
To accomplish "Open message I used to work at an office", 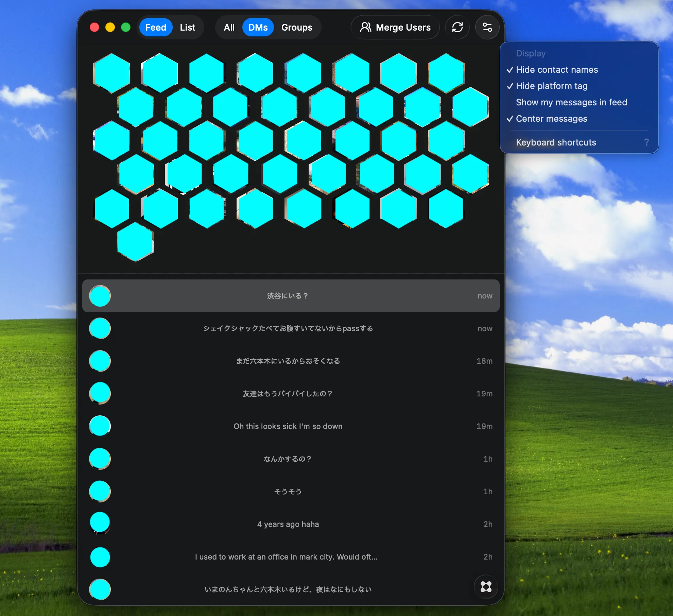I will coord(291,557).
